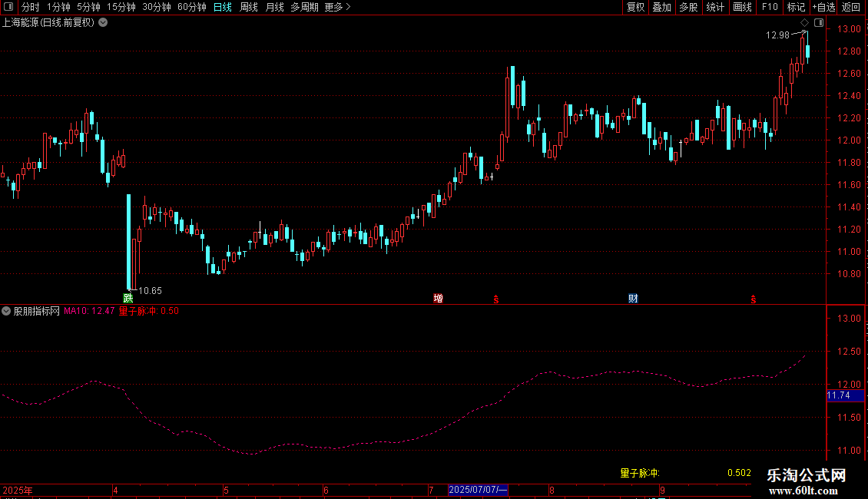Select the 日线 daily chart tab
The image size is (868, 499).
tap(223, 7)
